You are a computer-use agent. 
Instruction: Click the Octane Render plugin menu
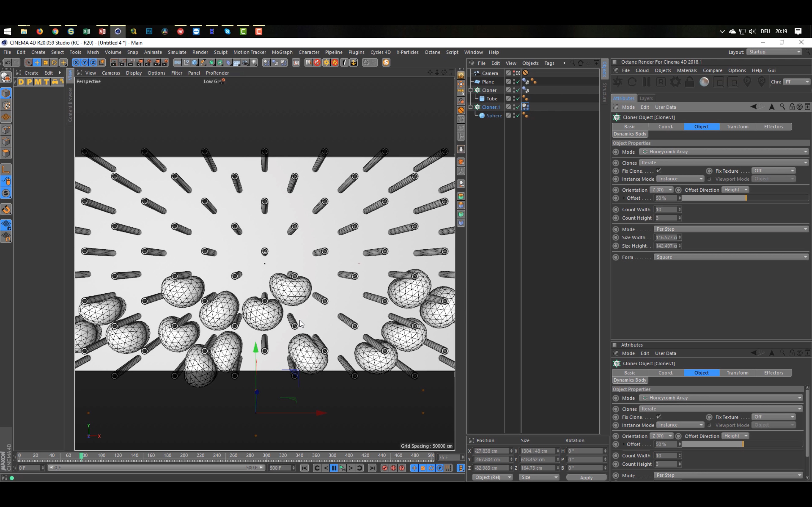tap(433, 52)
